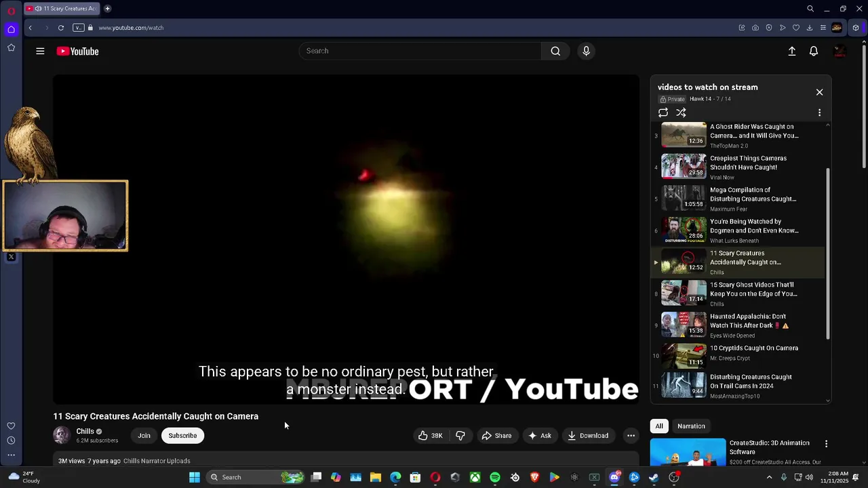The image size is (868, 488).
Task: Toggle playlist loop
Action: coord(663,113)
